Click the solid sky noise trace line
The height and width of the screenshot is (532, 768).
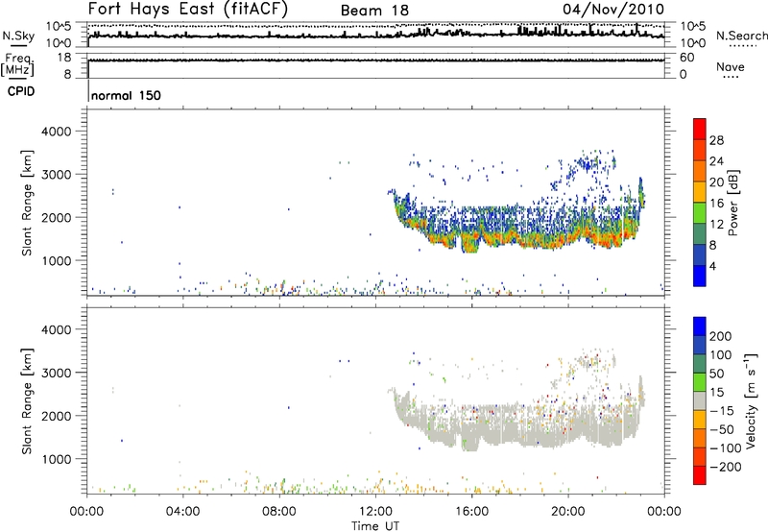click(376, 35)
